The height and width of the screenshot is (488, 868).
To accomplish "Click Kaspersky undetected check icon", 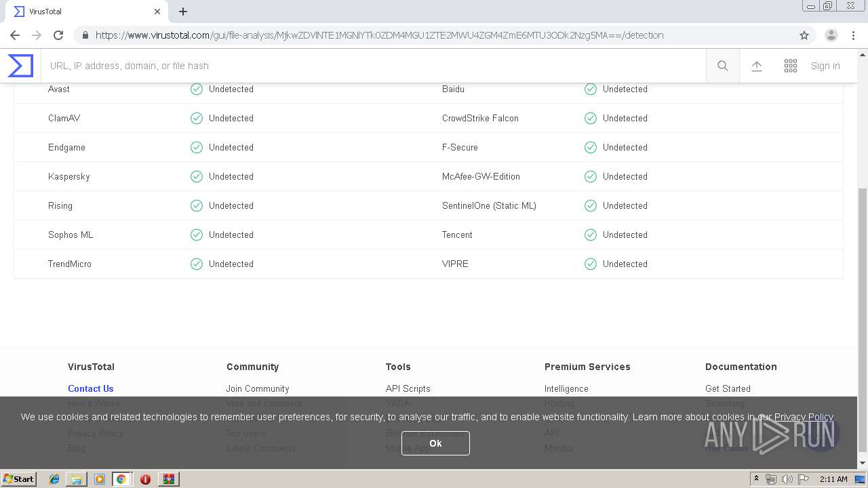I will click(x=197, y=176).
